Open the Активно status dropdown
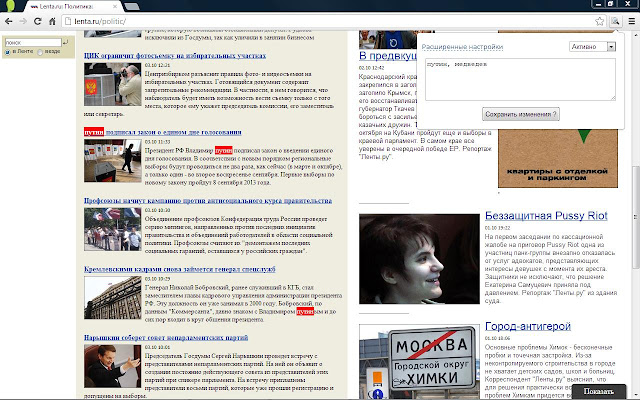640x400 pixels. click(592, 47)
